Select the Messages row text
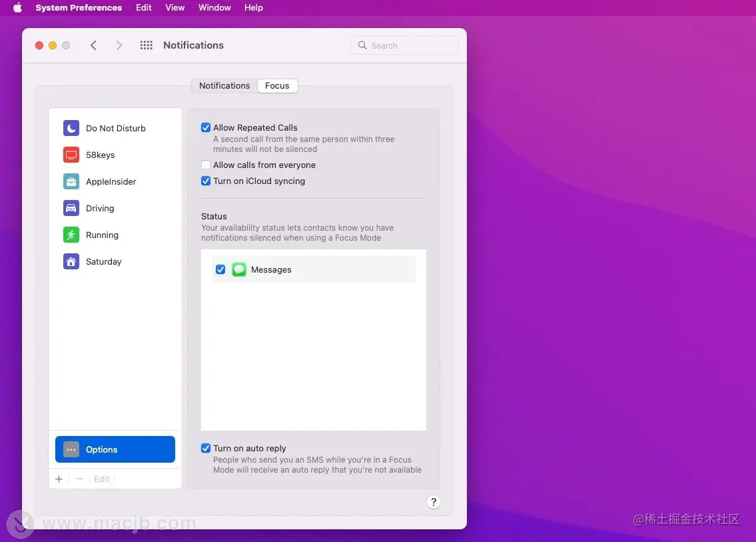This screenshot has height=542, width=756. pyautogui.click(x=272, y=270)
